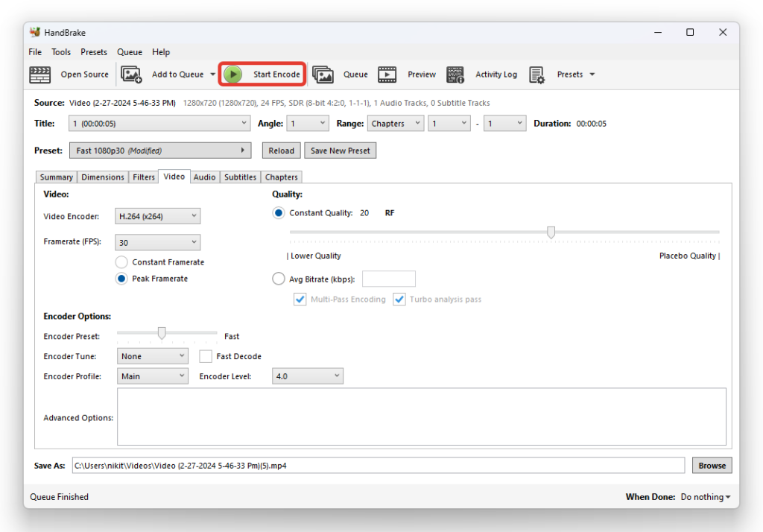The height and width of the screenshot is (532, 763).
Task: Enable Fast Decode checkbox
Action: pyautogui.click(x=206, y=356)
